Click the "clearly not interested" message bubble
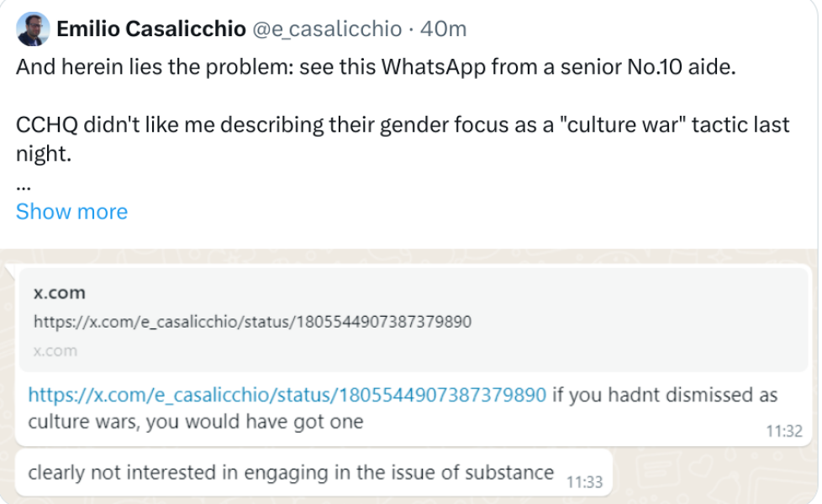The height and width of the screenshot is (504, 822). pos(290,472)
